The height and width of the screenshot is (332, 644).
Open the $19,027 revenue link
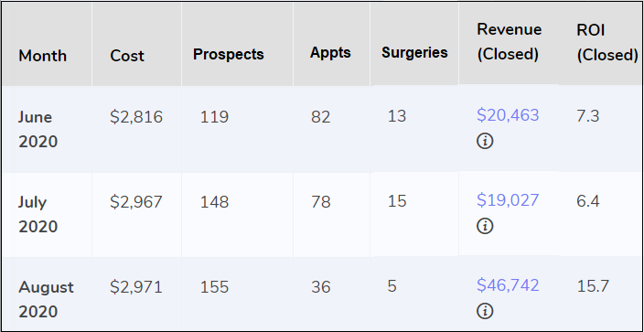(x=508, y=200)
